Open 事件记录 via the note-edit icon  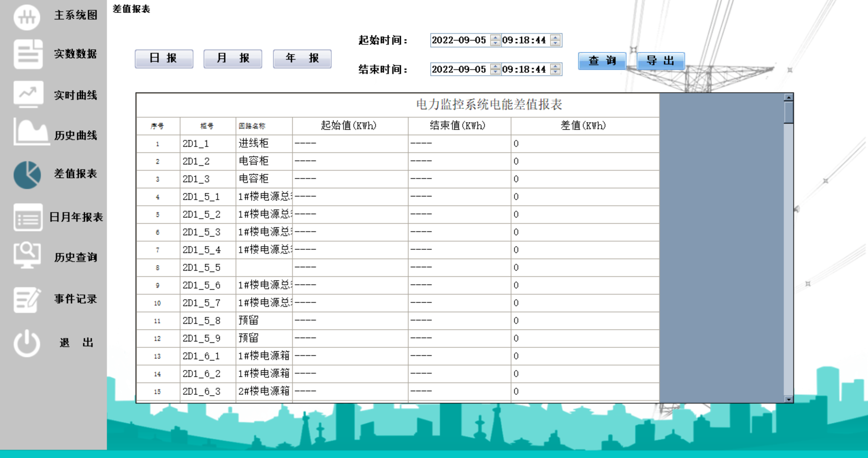(27, 299)
